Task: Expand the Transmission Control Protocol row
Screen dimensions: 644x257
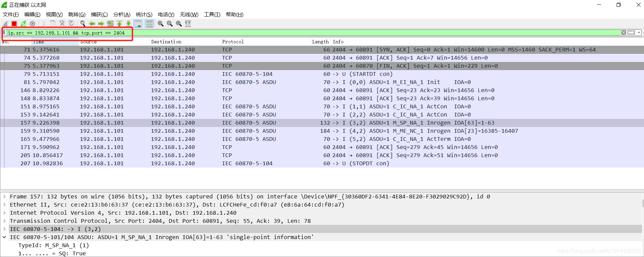Action: tap(4, 221)
